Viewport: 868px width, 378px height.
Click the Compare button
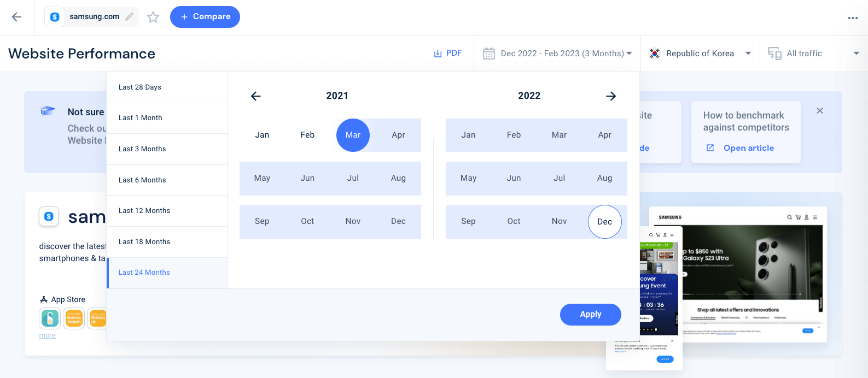tap(205, 17)
